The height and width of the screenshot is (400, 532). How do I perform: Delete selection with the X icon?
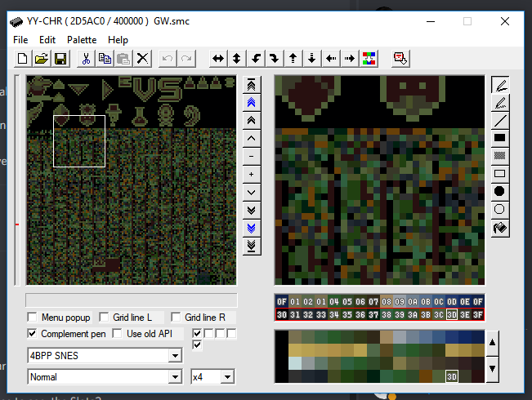point(142,59)
